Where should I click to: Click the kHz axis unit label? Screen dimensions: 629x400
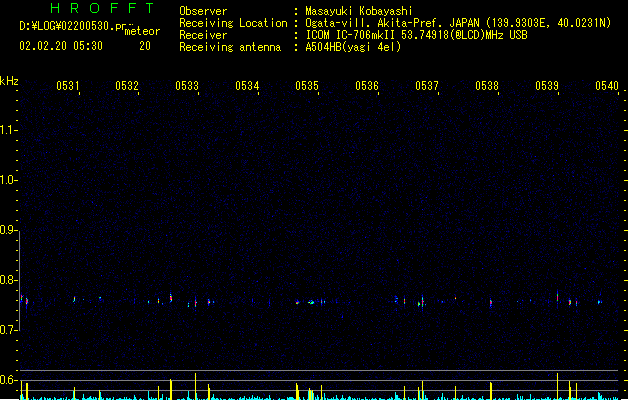coord(9,81)
